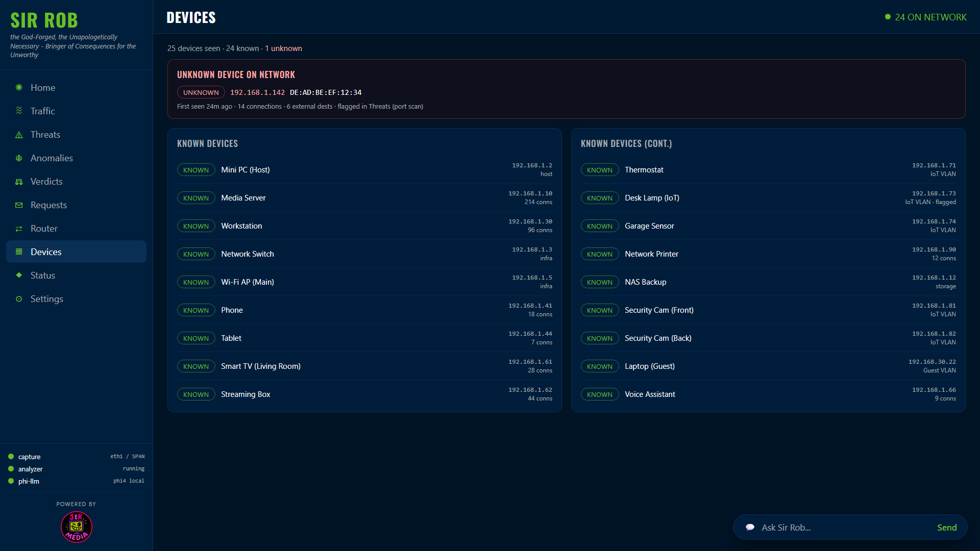Open the Settings gear icon

pyautogui.click(x=19, y=299)
